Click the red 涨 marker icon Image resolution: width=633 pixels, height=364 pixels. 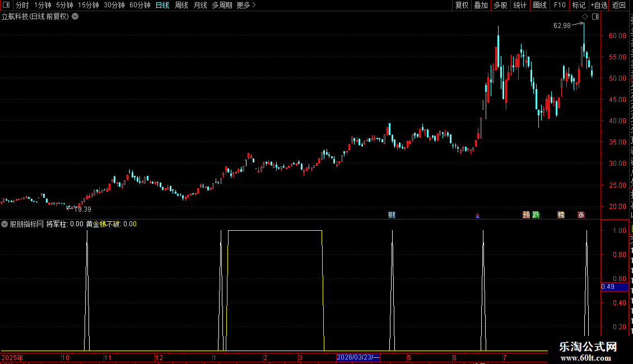tap(581, 214)
